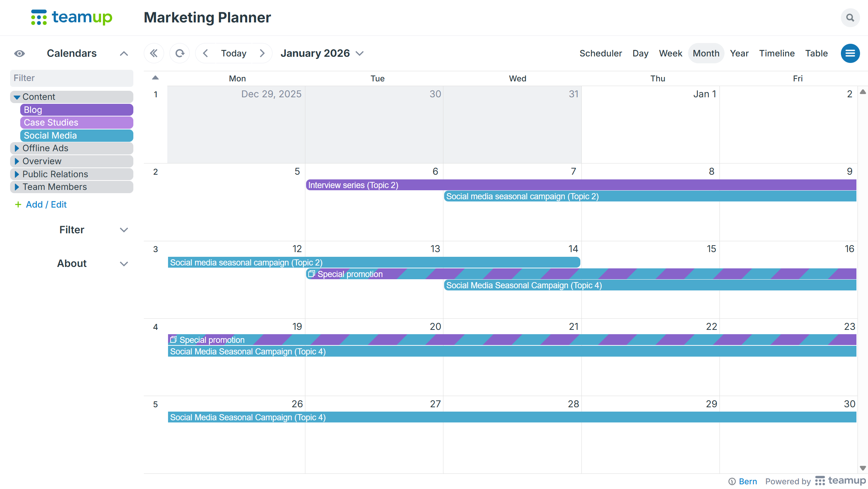Toggle the Social Media calendar visibility
868x489 pixels.
click(77, 135)
